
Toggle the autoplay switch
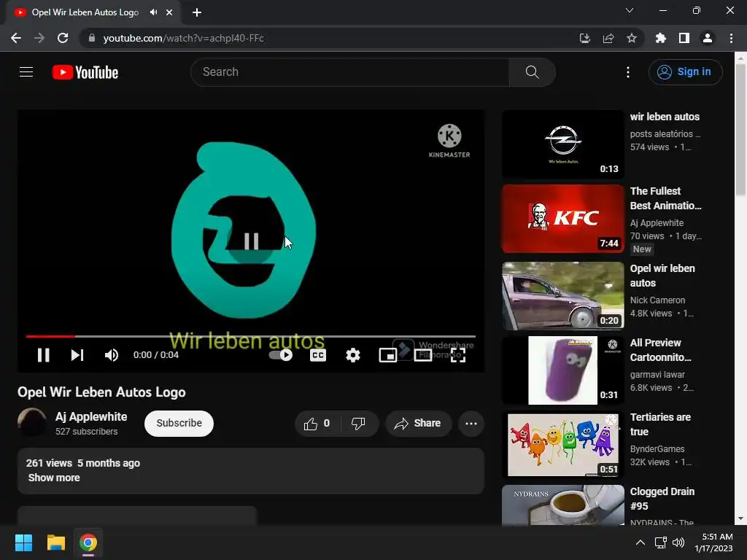[x=281, y=355]
